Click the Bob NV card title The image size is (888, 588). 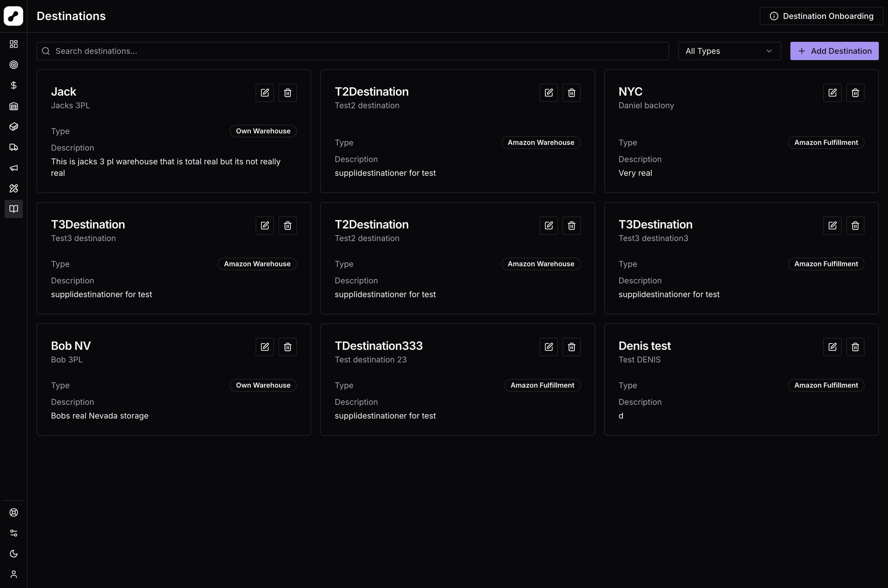click(71, 346)
